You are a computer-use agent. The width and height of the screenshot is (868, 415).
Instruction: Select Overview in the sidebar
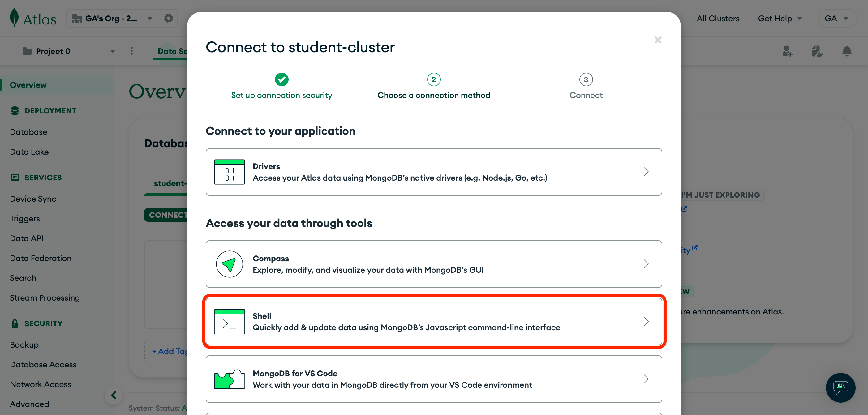pos(28,85)
